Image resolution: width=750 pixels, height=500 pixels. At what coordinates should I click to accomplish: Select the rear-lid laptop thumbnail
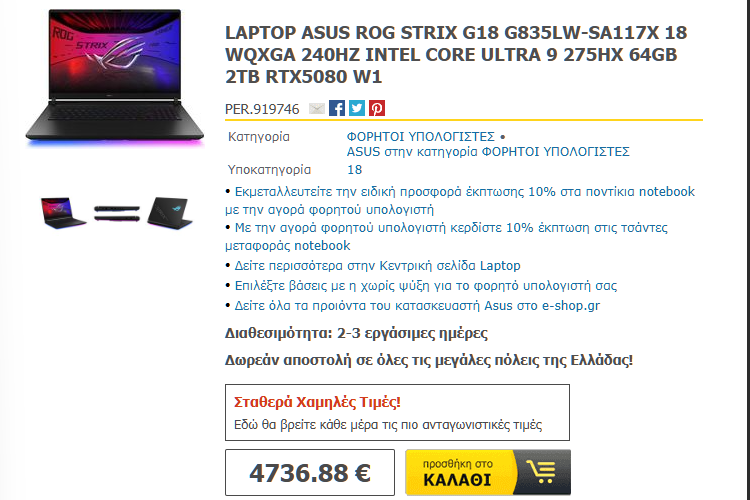coord(170,213)
